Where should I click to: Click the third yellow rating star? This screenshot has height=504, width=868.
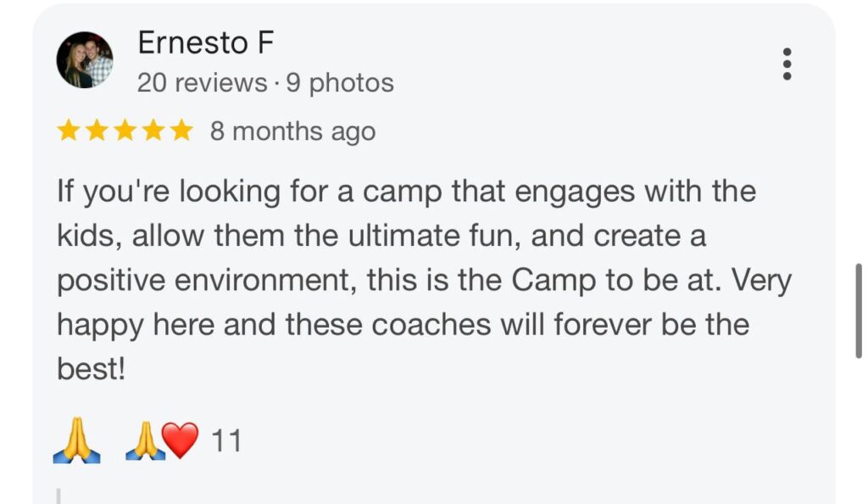tap(125, 131)
